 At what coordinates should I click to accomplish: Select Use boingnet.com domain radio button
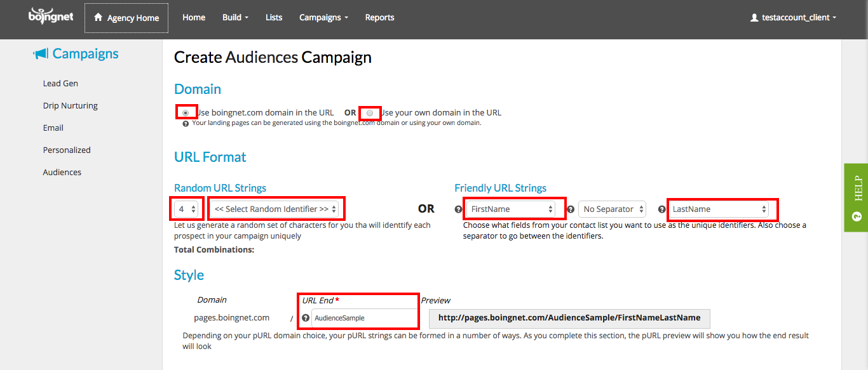(186, 112)
